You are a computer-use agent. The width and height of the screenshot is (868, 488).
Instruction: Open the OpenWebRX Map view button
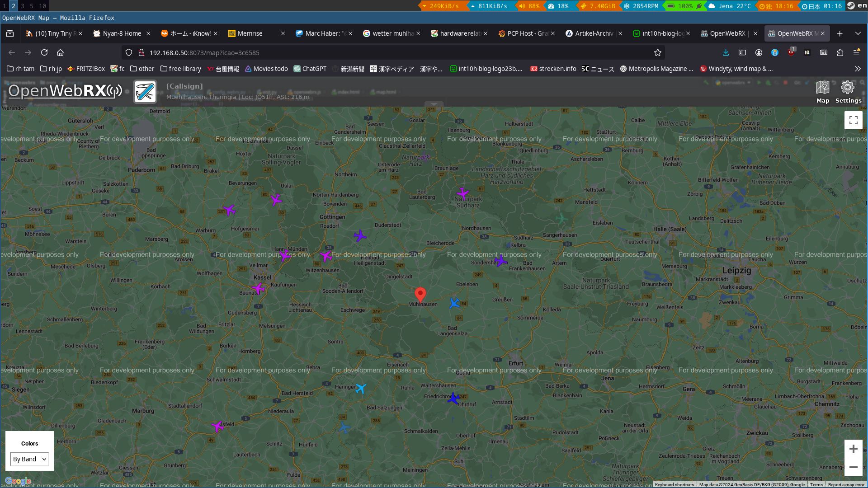pos(823,92)
